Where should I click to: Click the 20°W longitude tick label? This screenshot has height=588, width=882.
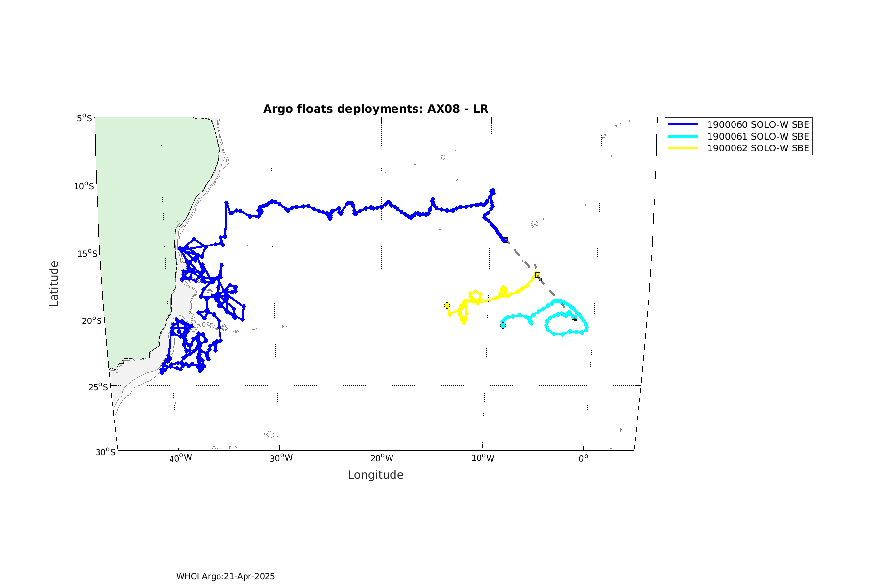pyautogui.click(x=382, y=458)
